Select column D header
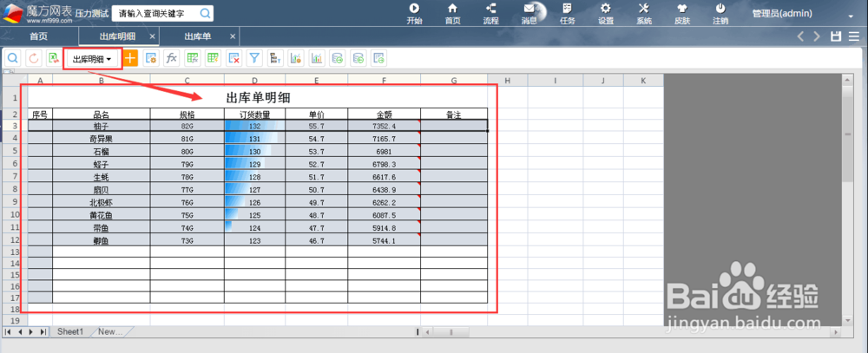 coord(254,81)
